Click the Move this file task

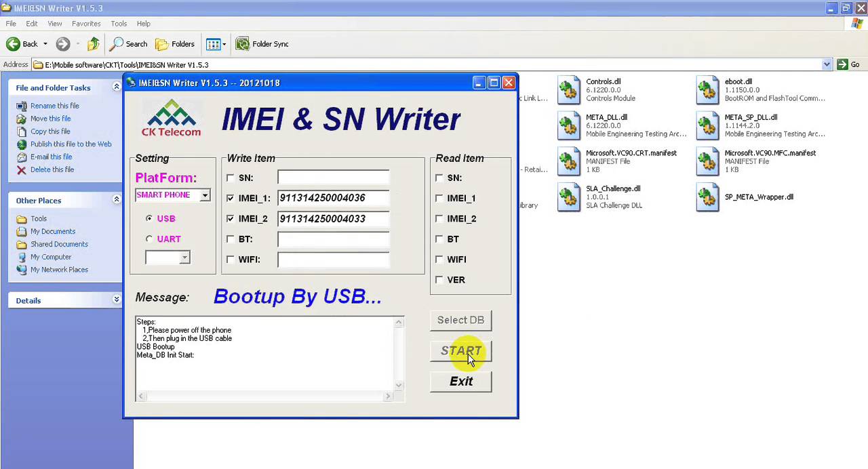pos(50,119)
